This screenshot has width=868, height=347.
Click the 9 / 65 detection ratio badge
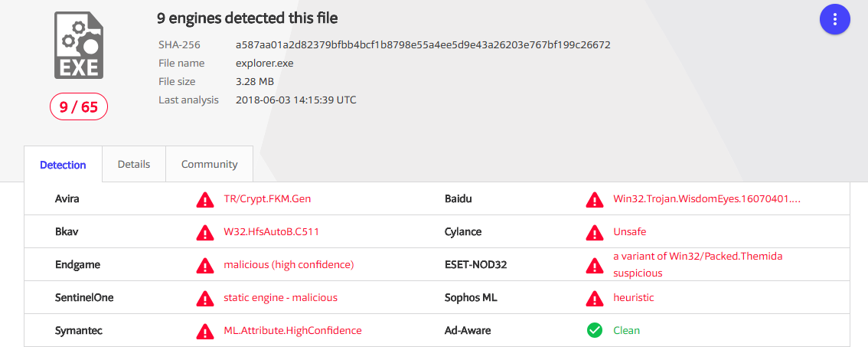click(x=79, y=107)
